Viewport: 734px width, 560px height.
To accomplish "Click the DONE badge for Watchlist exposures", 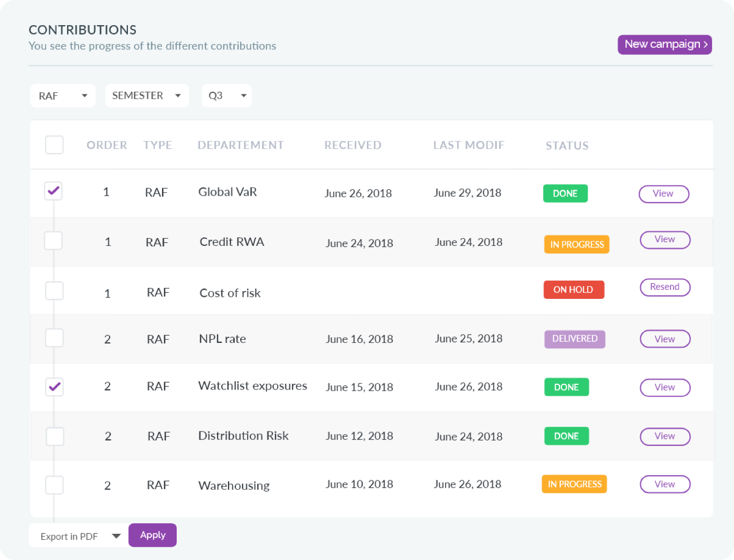I will [566, 387].
